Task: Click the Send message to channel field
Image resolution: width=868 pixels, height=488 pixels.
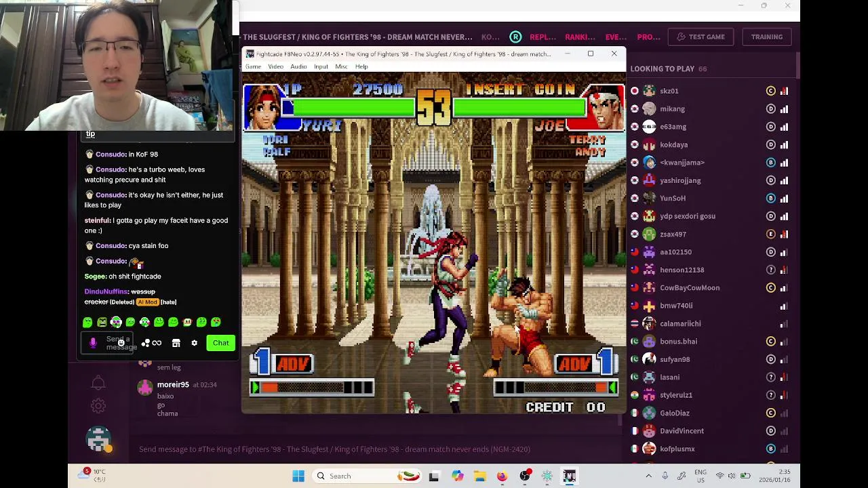Action: 376,449
